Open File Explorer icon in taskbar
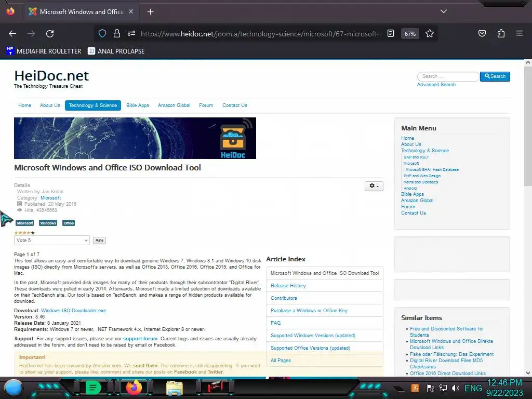The width and height of the screenshot is (532, 399). point(175,388)
